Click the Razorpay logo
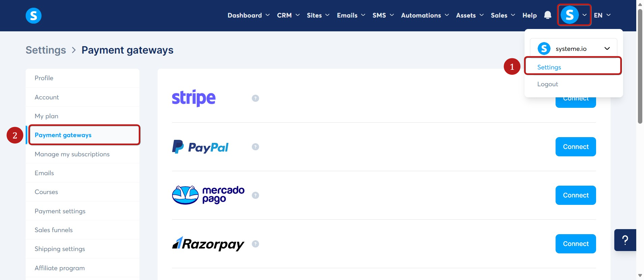The width and height of the screenshot is (644, 280). (x=208, y=244)
